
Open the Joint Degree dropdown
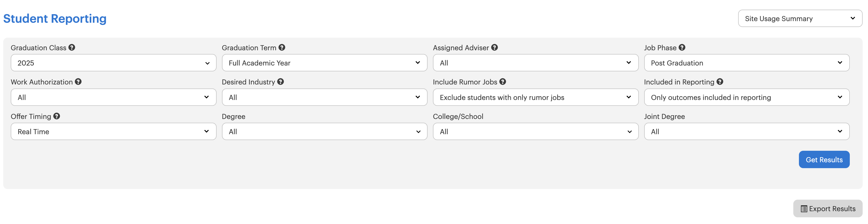(x=747, y=132)
